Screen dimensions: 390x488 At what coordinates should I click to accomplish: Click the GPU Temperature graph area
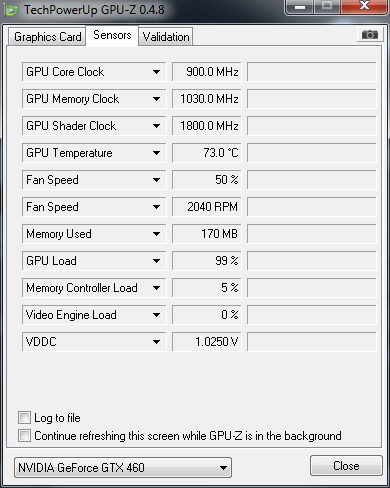tap(312, 153)
